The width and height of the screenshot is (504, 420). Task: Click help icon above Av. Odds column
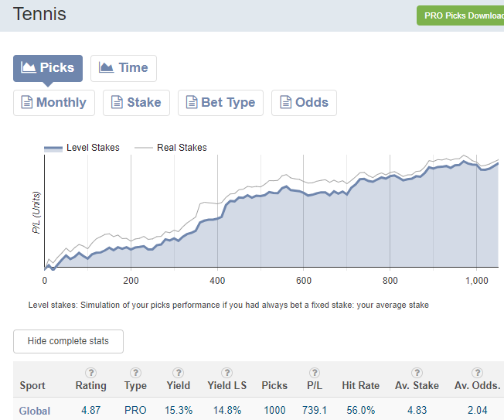coord(477,373)
